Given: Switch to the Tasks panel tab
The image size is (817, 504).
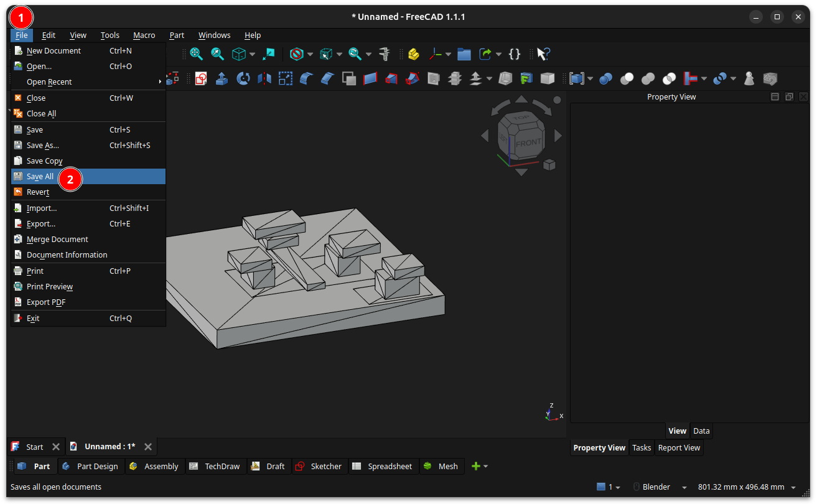Looking at the screenshot, I should click(642, 448).
